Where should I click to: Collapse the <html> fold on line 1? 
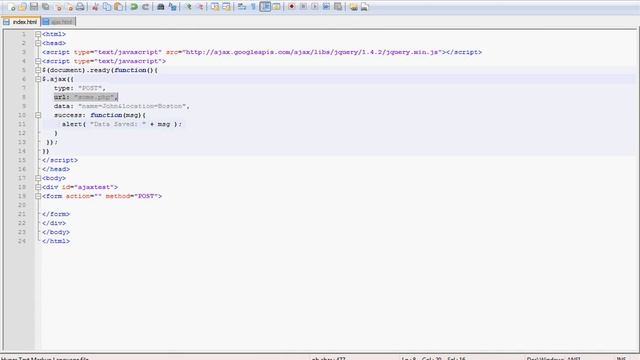point(38,34)
